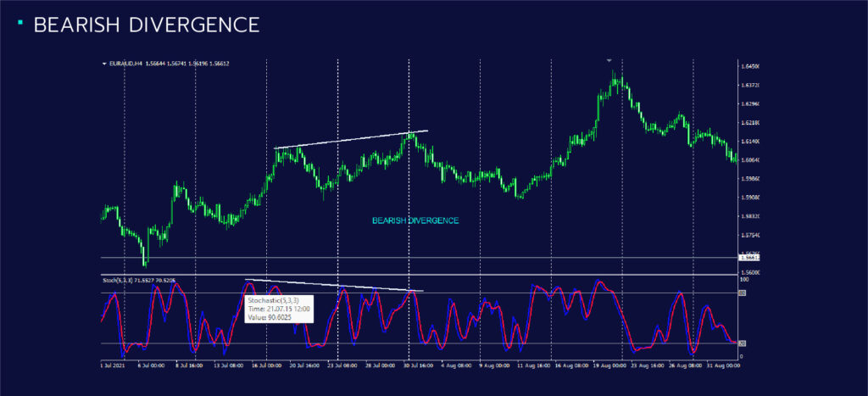Click the highlighted current price tag 1.5661

[746, 258]
